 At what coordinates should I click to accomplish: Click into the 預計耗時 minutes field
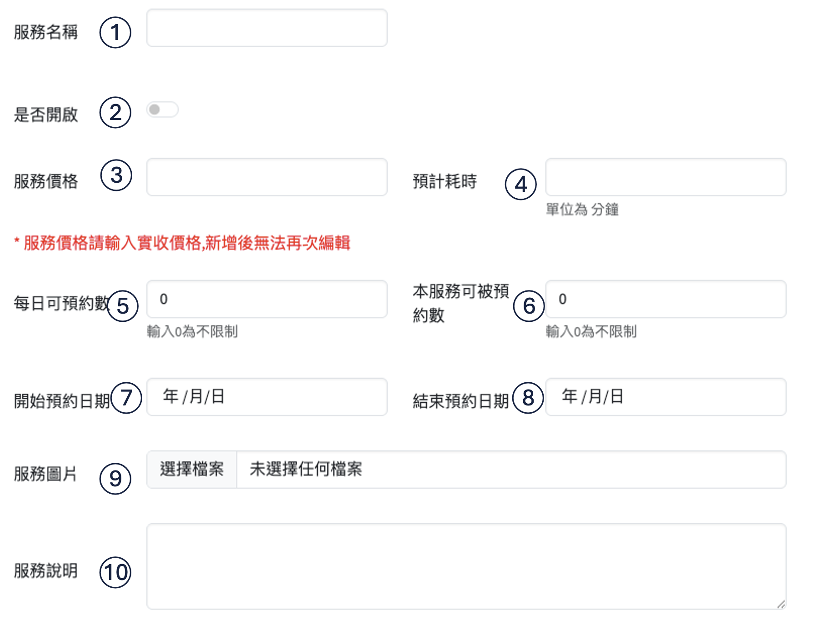(665, 177)
